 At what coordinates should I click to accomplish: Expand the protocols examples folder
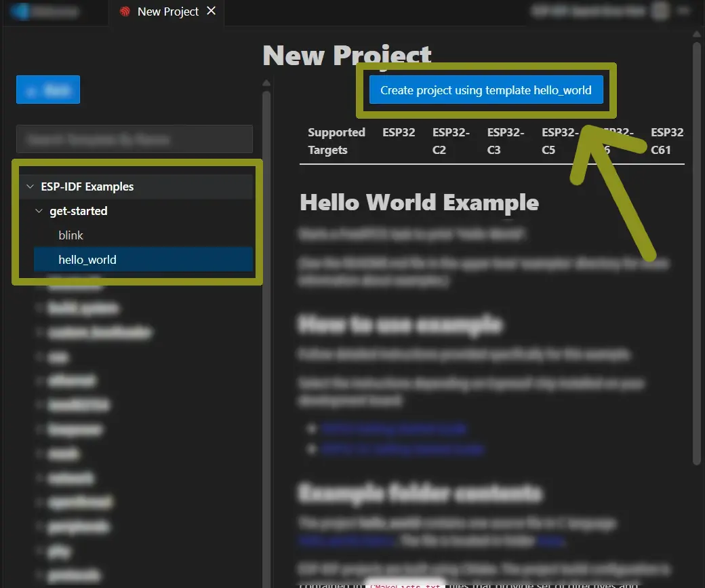(75, 575)
